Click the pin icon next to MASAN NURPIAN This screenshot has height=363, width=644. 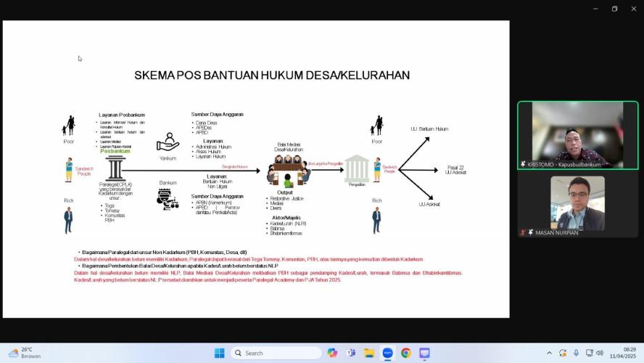point(531,232)
